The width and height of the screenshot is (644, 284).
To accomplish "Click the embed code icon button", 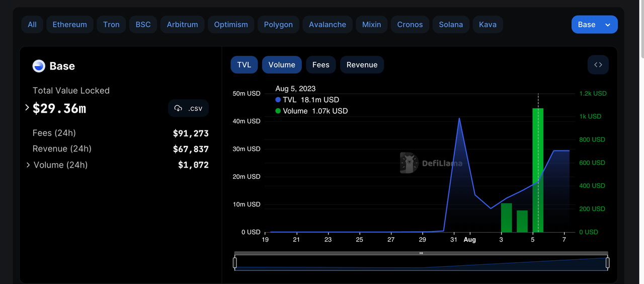I will 598,65.
